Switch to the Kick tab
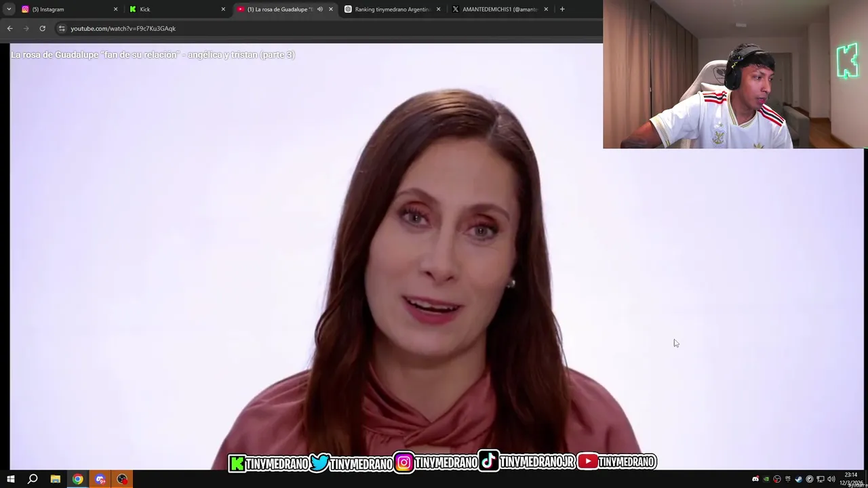 [177, 9]
